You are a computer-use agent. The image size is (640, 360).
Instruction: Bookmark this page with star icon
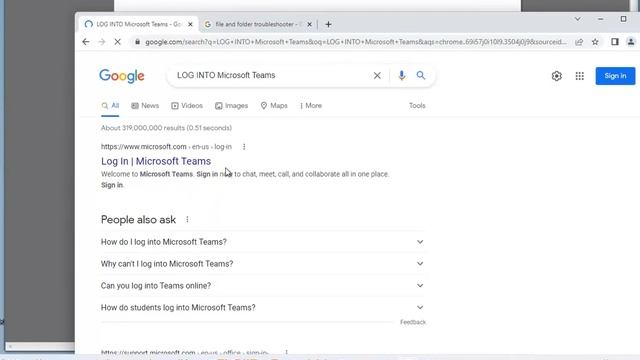[595, 42]
